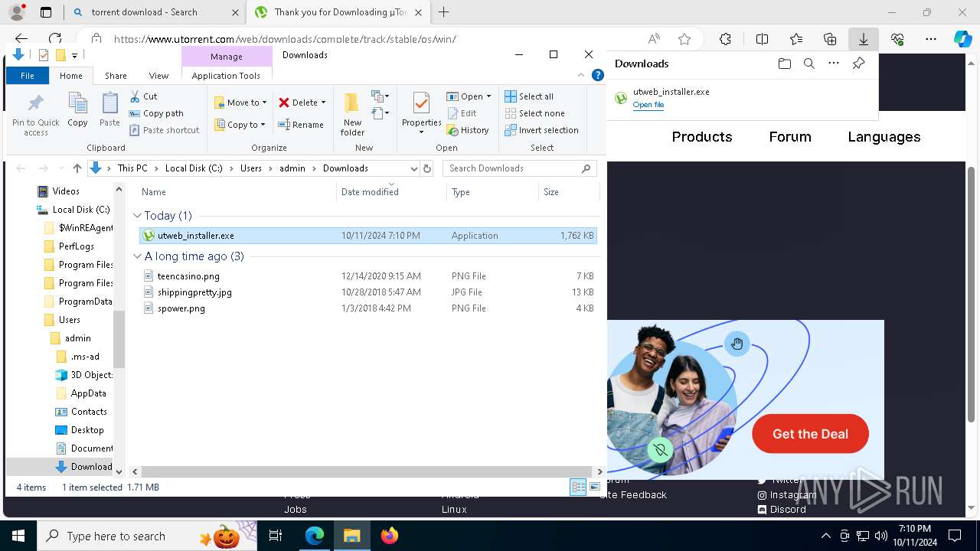Viewport: 980px width, 551px height.
Task: Click Open file link in Downloads panel
Action: pos(648,105)
